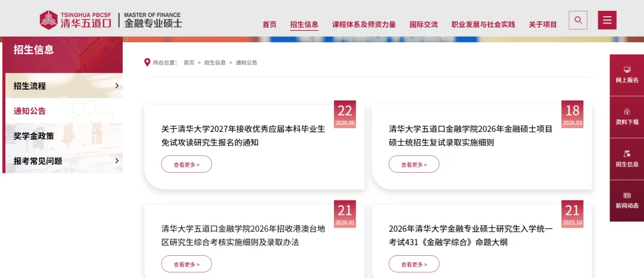Click 首页 in the breadcrumb
The width and height of the screenshot is (644, 278).
[x=189, y=63]
